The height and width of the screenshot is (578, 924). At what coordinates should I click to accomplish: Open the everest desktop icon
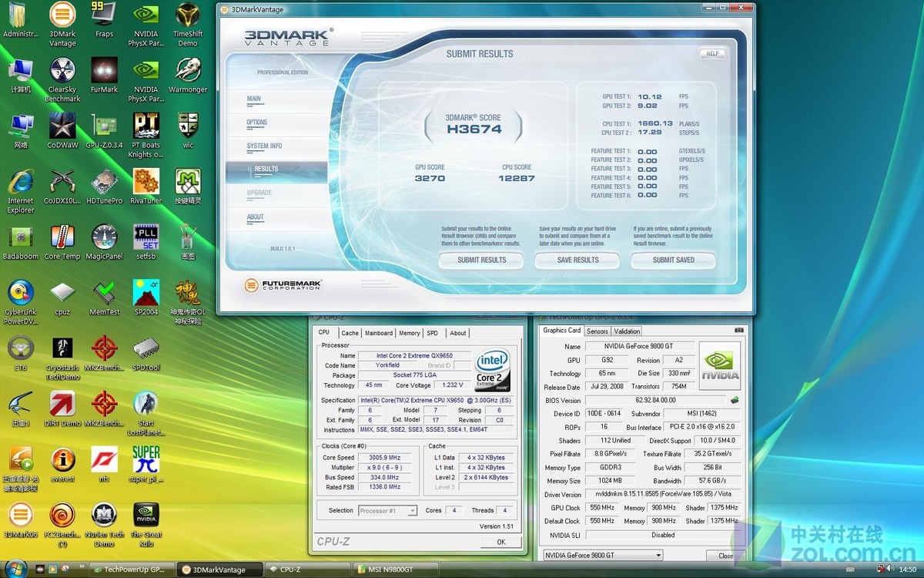tap(62, 465)
